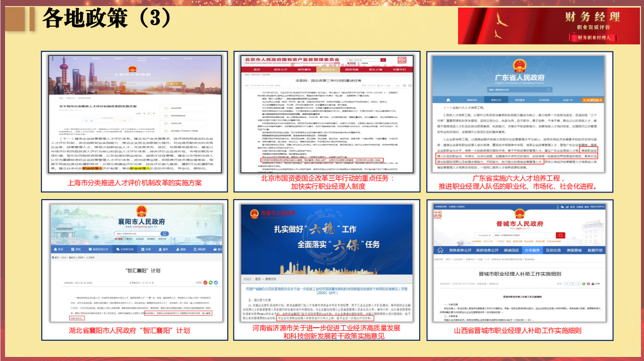Click the blue search button on Xiangyang site
This screenshot has height=361, width=644.
(164, 234)
